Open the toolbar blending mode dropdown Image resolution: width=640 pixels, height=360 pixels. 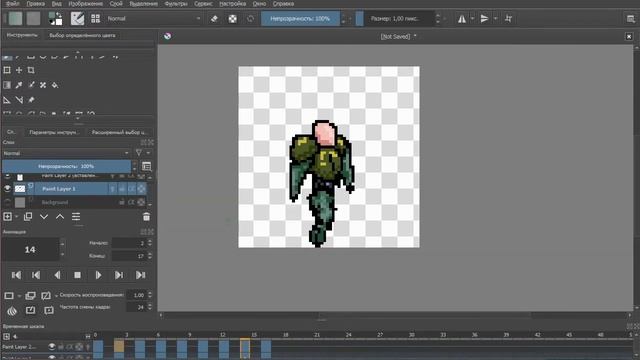[x=153, y=18]
